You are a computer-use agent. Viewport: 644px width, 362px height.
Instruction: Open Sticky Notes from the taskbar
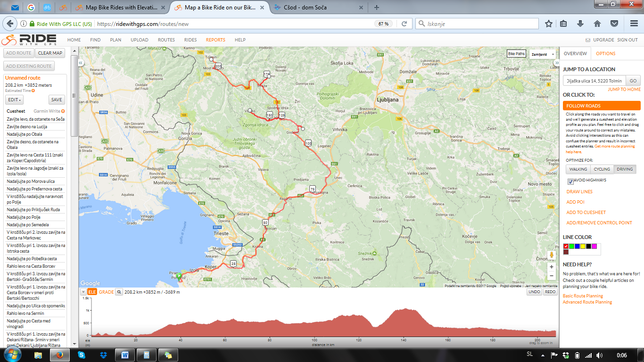coord(168,355)
